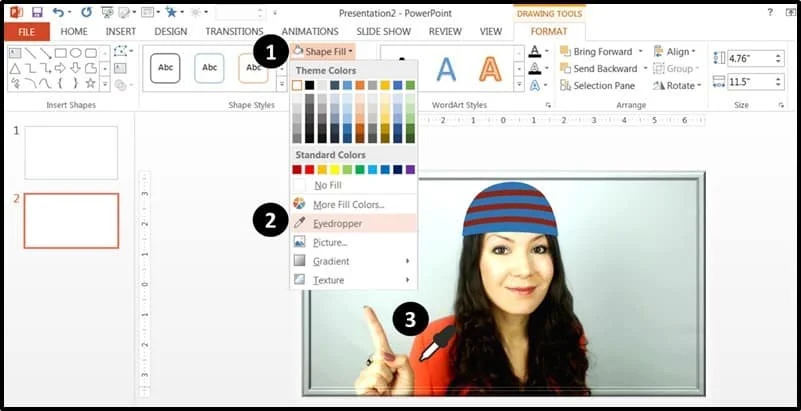The width and height of the screenshot is (801, 411).
Task: Open the WordArt Styles dialog launcher
Action: point(548,105)
